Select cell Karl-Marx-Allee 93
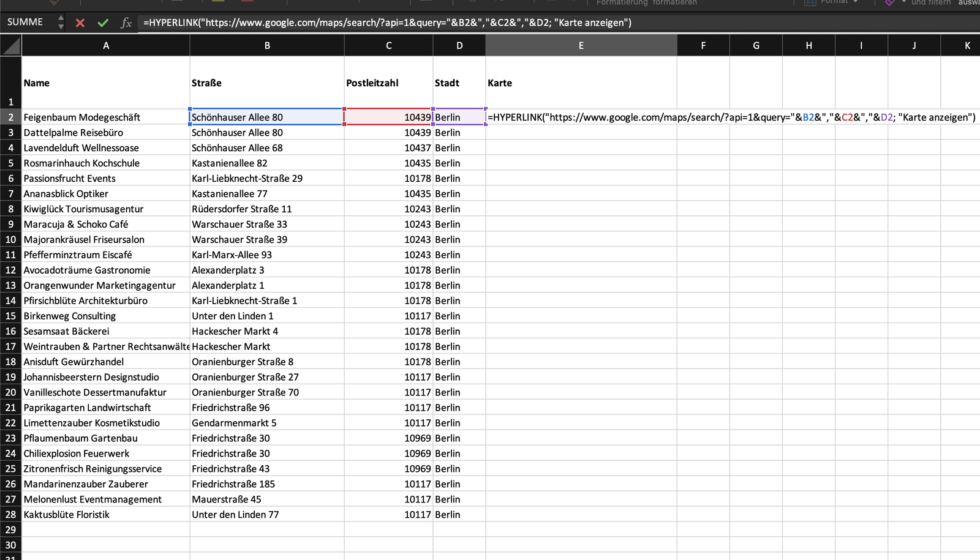The height and width of the screenshot is (560, 980). pos(267,255)
